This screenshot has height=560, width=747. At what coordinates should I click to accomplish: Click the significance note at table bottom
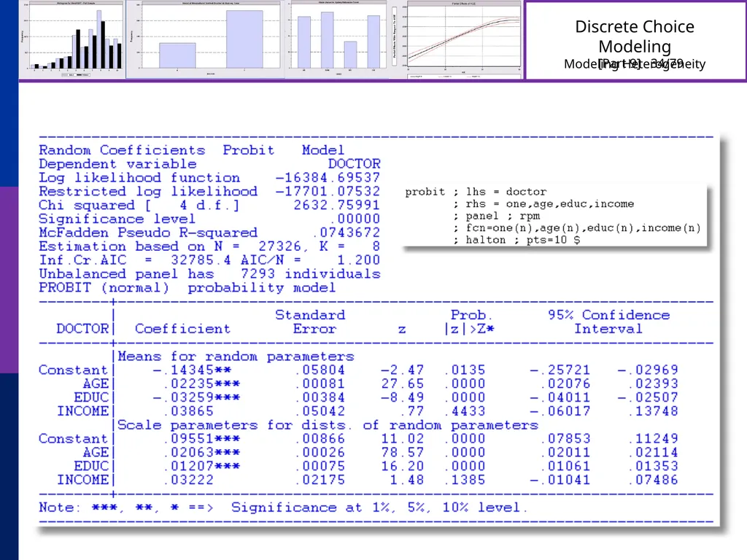click(x=284, y=507)
